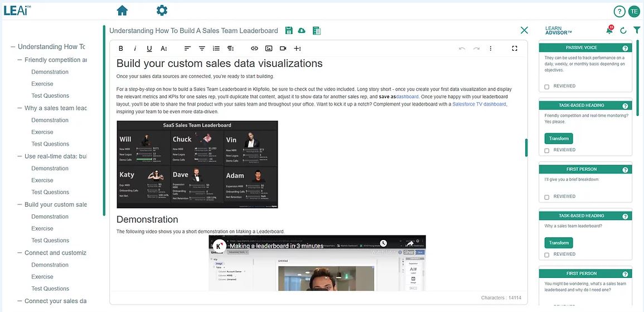Open the Learn Advisor filter funnel

637,30
